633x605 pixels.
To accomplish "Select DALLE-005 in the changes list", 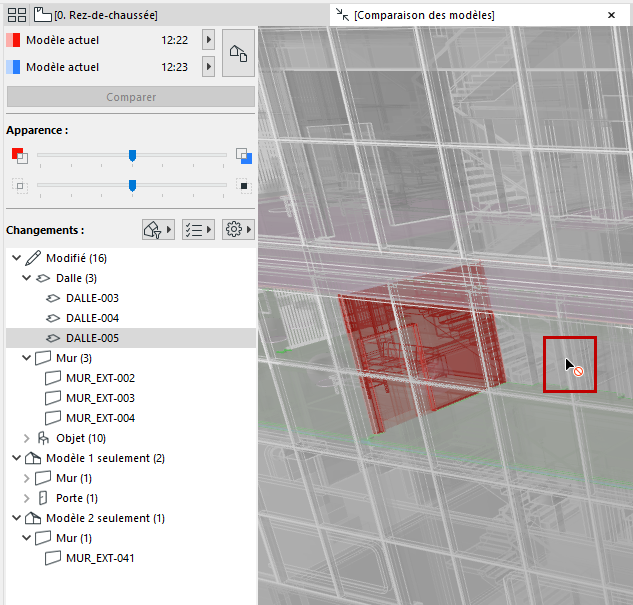I will 131,338.
